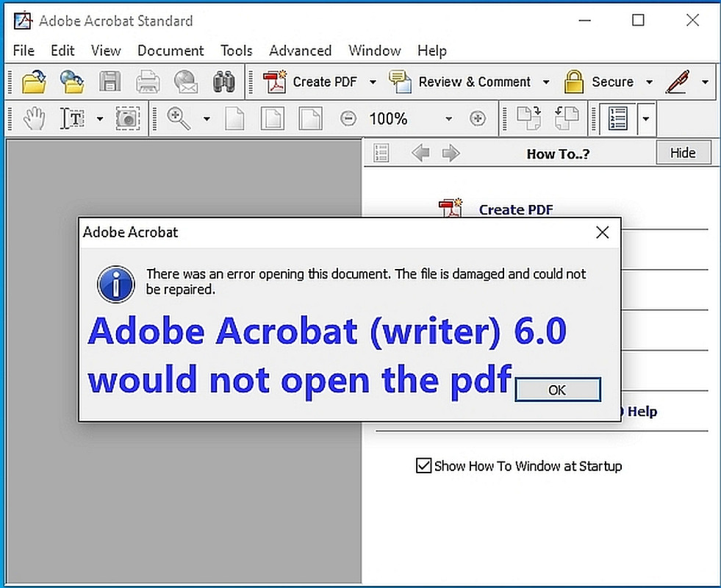Open the Help menu

point(432,50)
